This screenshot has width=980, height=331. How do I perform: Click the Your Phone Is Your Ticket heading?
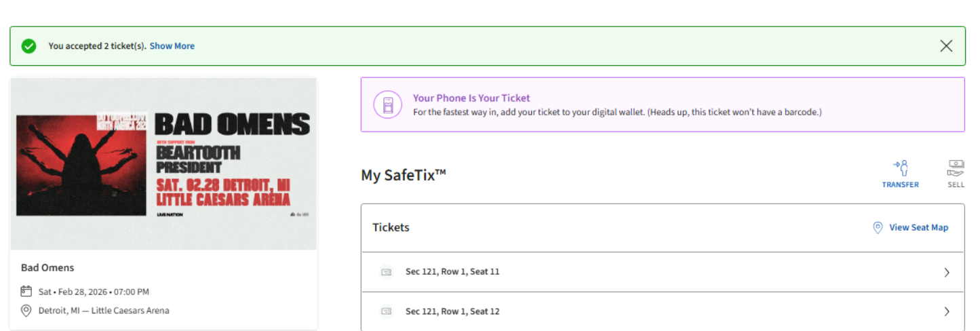(471, 98)
